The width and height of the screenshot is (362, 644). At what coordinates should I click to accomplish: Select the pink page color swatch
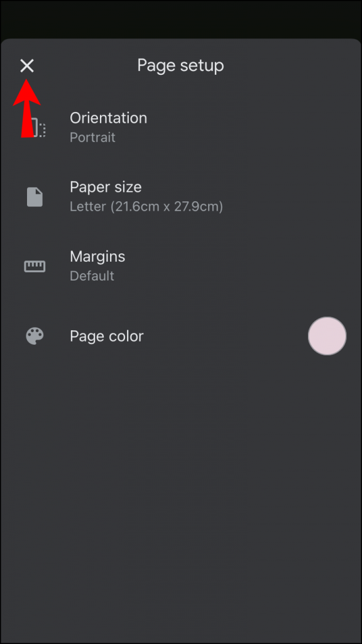pos(327,336)
